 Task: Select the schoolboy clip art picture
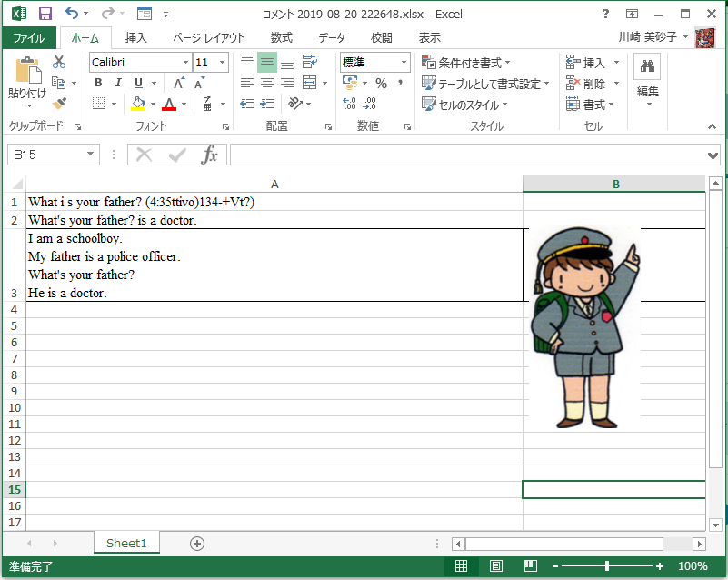pyautogui.click(x=585, y=327)
